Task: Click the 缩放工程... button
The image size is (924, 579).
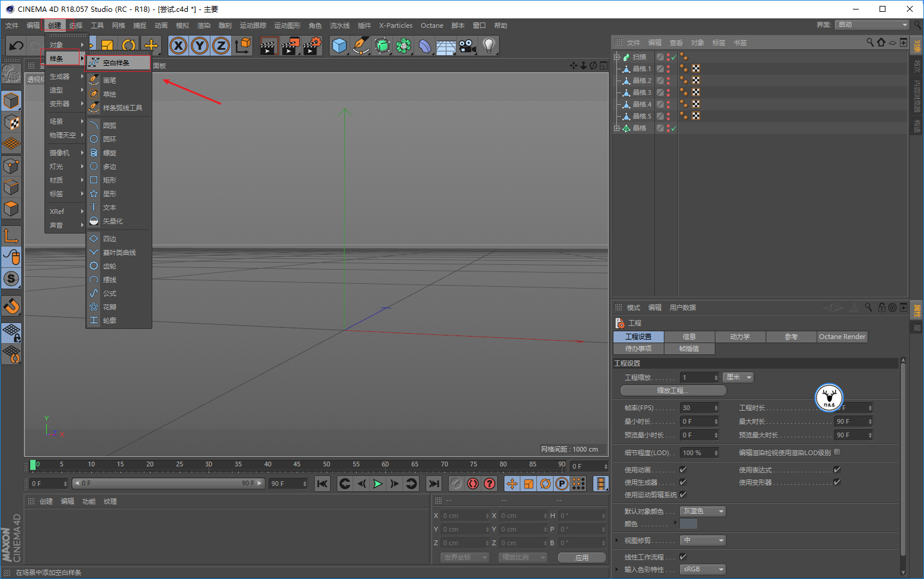Action: point(673,391)
